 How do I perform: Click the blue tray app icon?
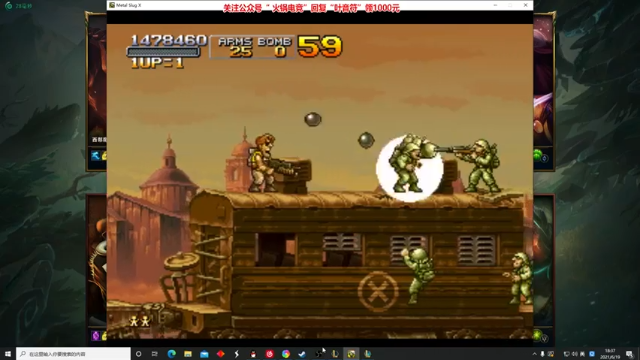point(592,354)
